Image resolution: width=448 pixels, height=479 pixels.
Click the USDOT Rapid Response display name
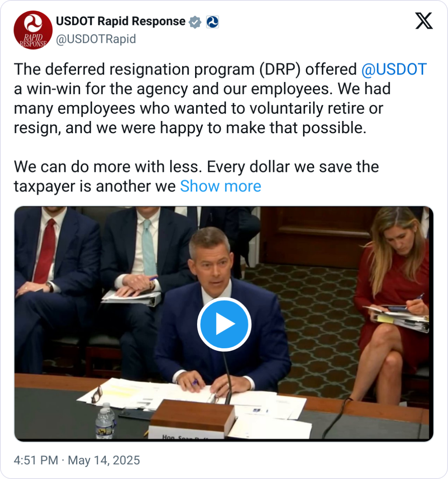[121, 21]
